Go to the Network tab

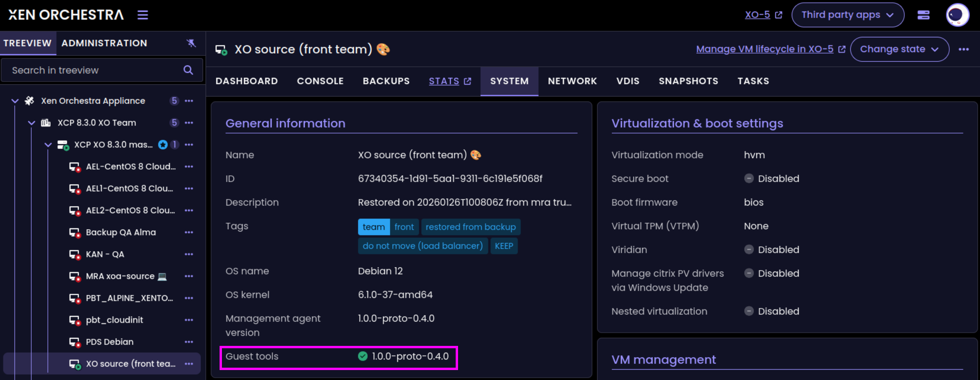(572, 81)
